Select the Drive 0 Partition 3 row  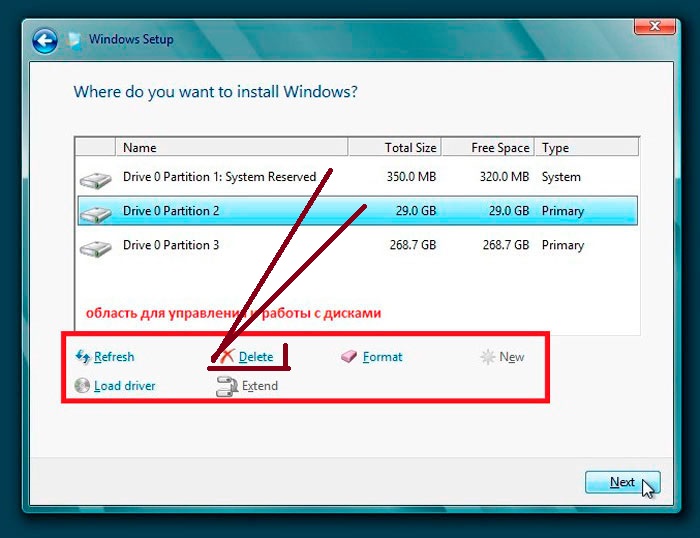357,245
